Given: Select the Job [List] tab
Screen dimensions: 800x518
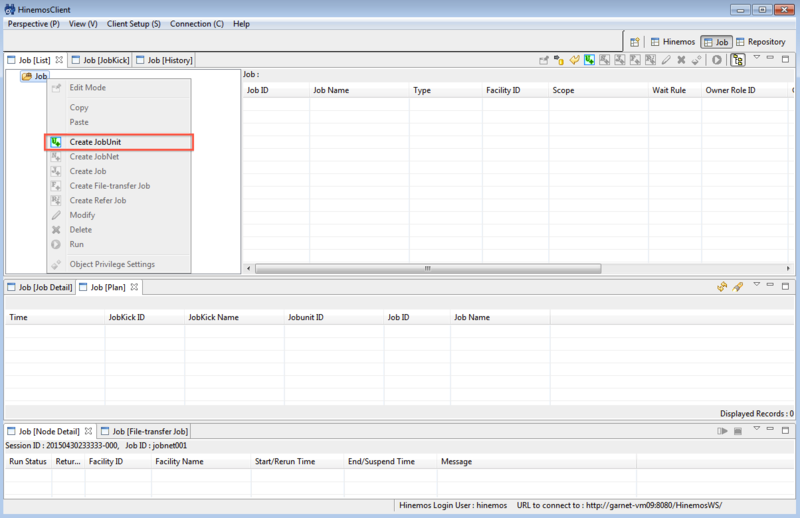Looking at the screenshot, I should click(35, 60).
